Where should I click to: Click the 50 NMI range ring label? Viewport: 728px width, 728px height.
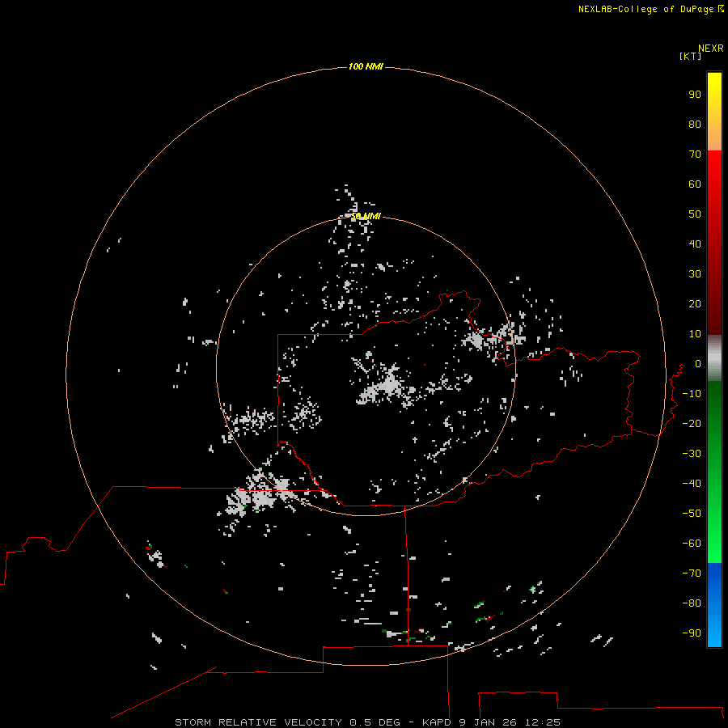click(x=366, y=216)
